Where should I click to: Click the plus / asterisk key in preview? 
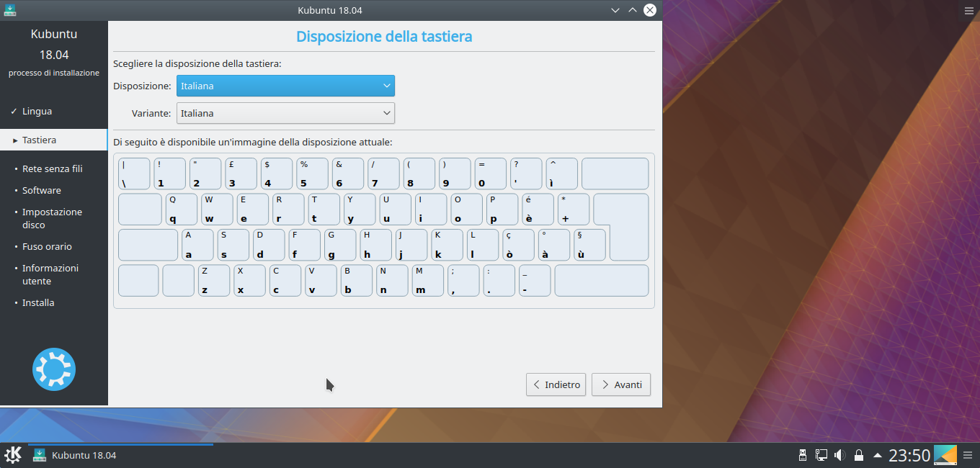574,210
